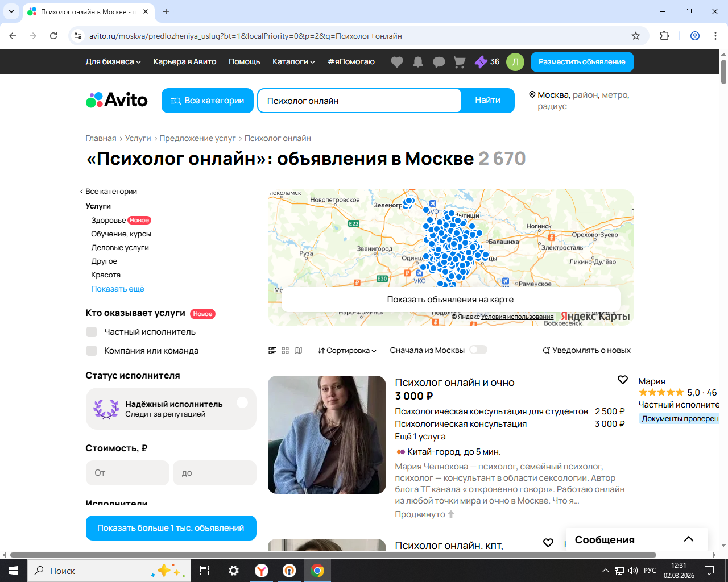Focus the price От field

pos(127,473)
